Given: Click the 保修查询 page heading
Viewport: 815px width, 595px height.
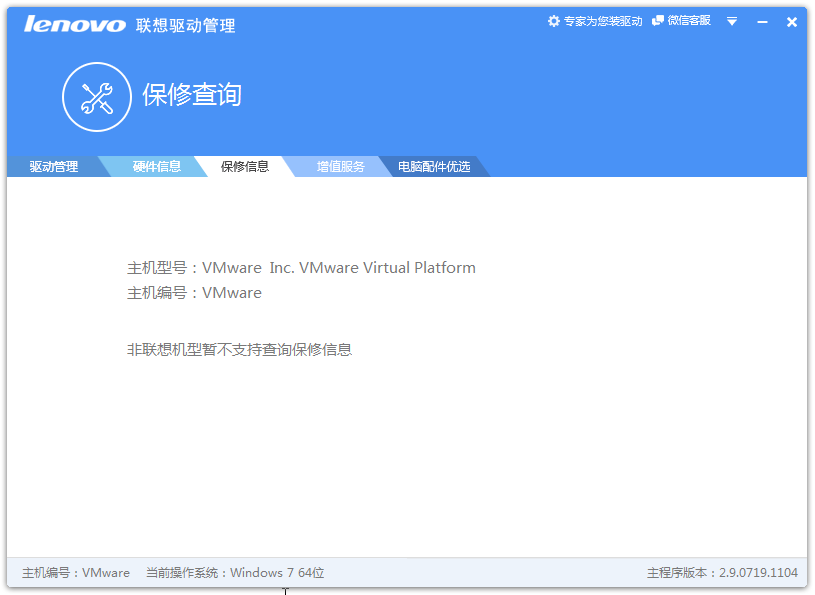Looking at the screenshot, I should (192, 95).
